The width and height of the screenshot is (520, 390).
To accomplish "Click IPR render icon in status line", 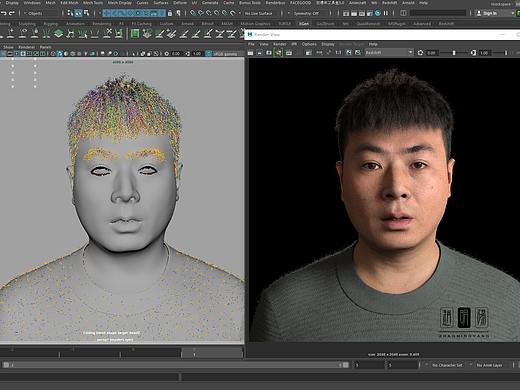I will coord(362,13).
